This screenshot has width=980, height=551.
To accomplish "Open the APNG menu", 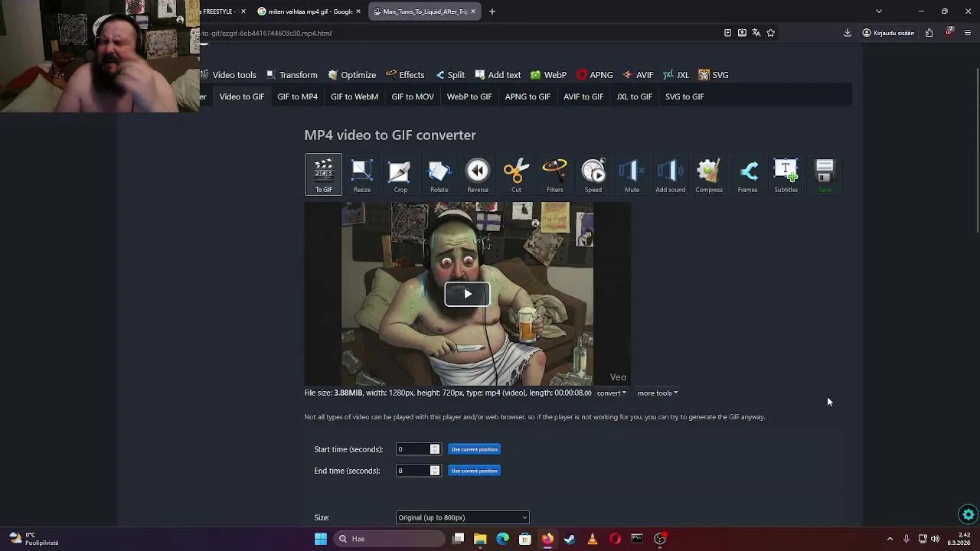I will 594,75.
